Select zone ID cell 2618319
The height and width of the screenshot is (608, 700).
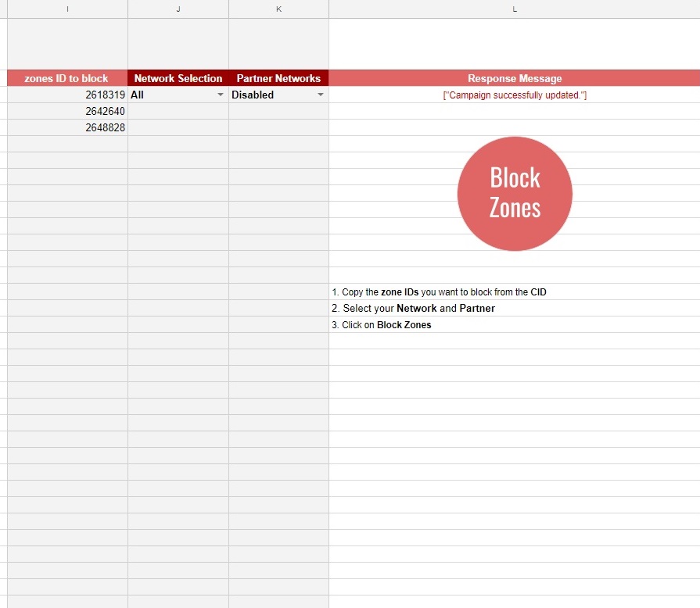point(67,95)
